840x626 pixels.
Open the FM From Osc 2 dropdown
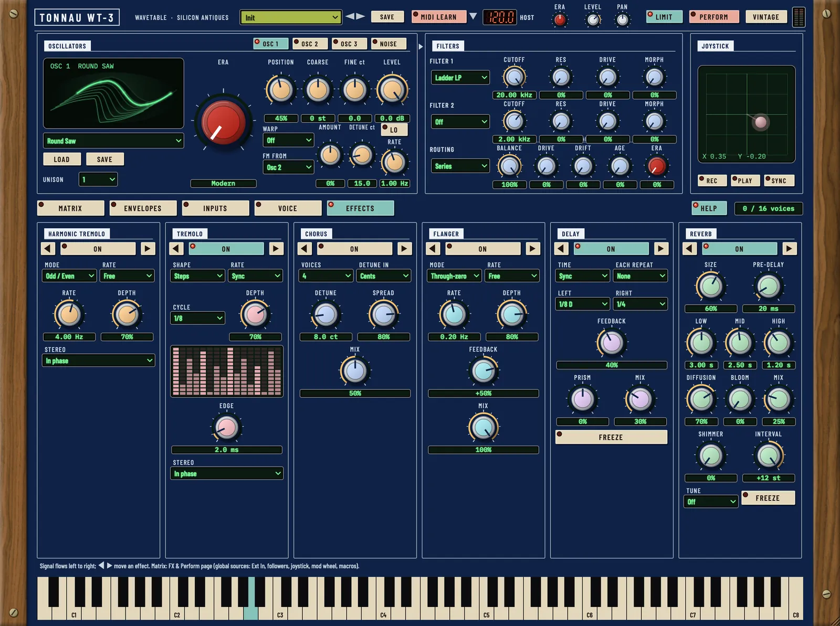(x=288, y=167)
